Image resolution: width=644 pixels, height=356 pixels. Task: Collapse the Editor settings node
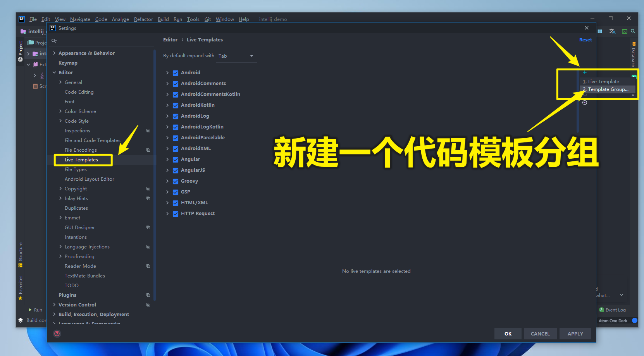tap(54, 72)
